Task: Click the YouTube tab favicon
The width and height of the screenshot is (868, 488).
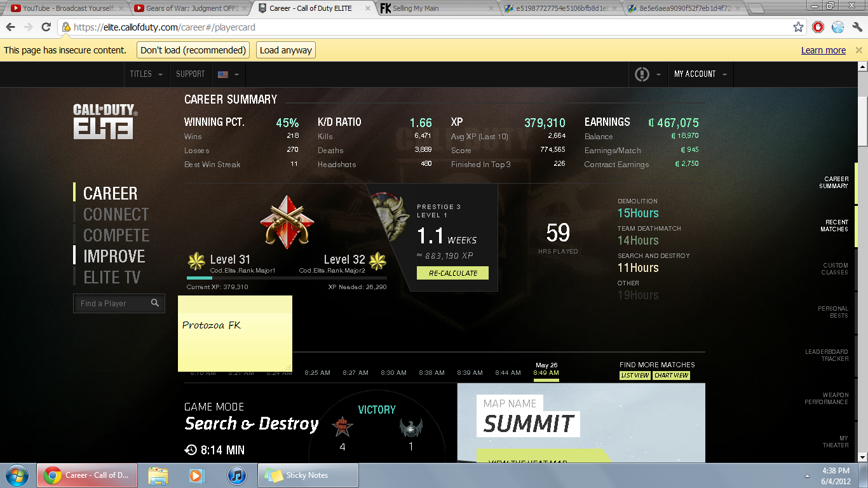Action: point(15,8)
